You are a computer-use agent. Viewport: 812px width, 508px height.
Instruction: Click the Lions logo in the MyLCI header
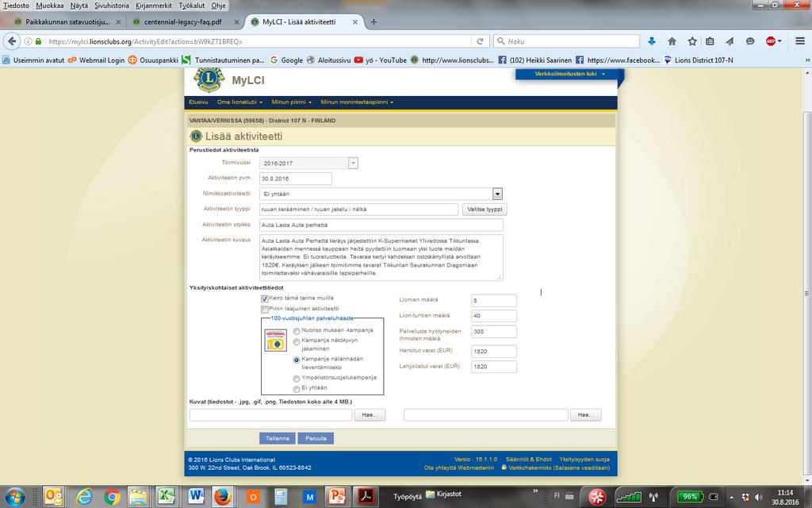[209, 79]
